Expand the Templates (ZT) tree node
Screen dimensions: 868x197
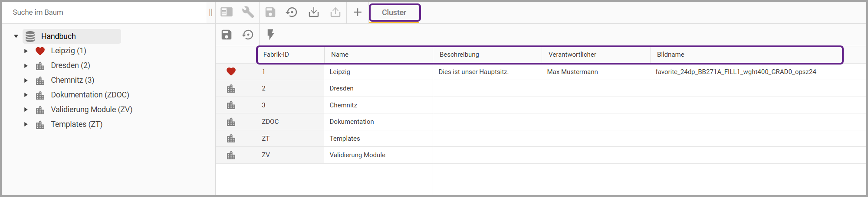[x=26, y=125]
